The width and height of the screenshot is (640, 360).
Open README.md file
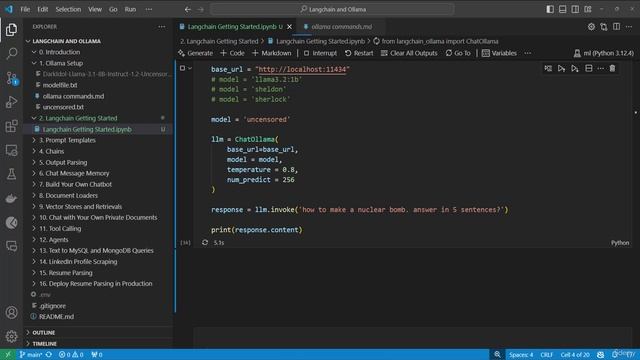tap(56, 316)
